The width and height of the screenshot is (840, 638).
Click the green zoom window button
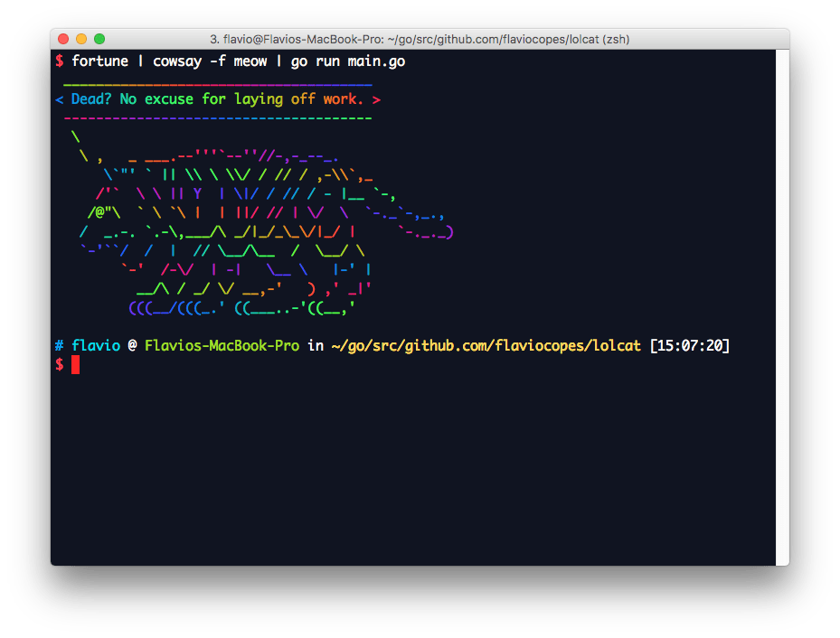point(99,39)
